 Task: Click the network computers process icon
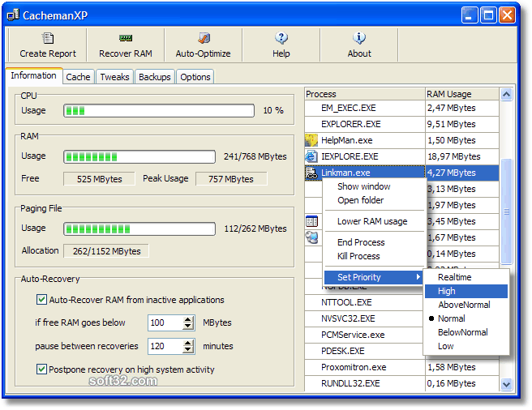coord(311,237)
